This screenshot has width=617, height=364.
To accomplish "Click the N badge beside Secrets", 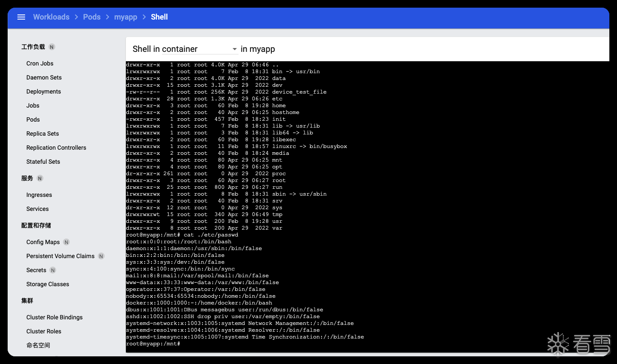I will (53, 270).
